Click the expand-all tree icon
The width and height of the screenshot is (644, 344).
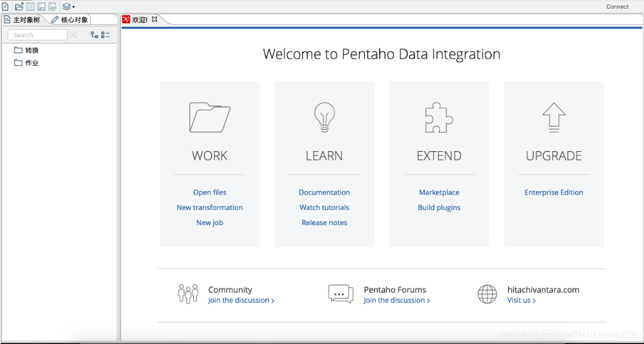(94, 35)
